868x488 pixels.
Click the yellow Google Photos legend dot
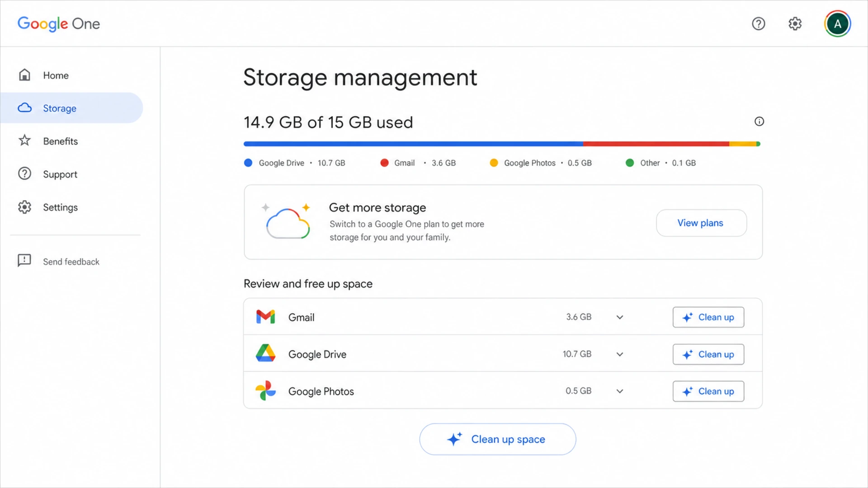(x=494, y=163)
